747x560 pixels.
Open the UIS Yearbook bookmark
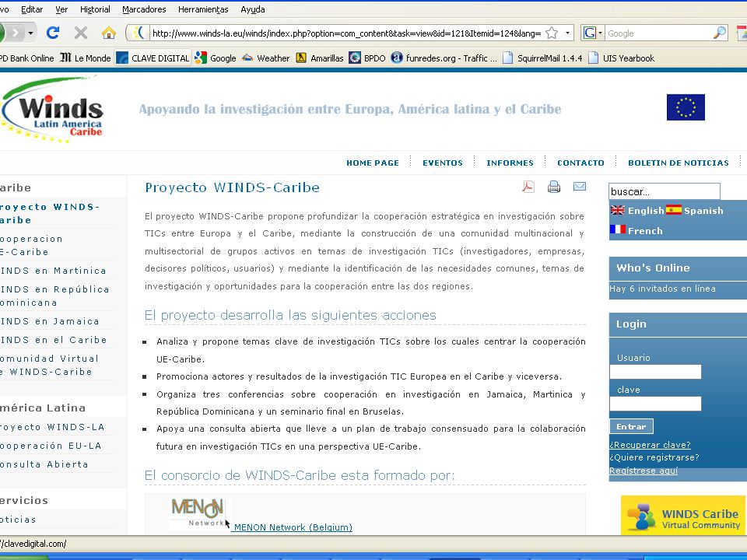tap(622, 58)
